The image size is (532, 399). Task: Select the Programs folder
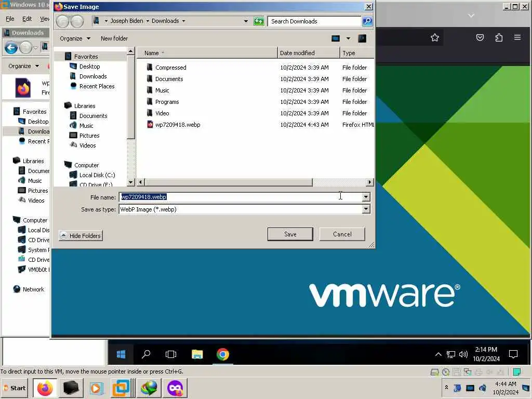167,102
